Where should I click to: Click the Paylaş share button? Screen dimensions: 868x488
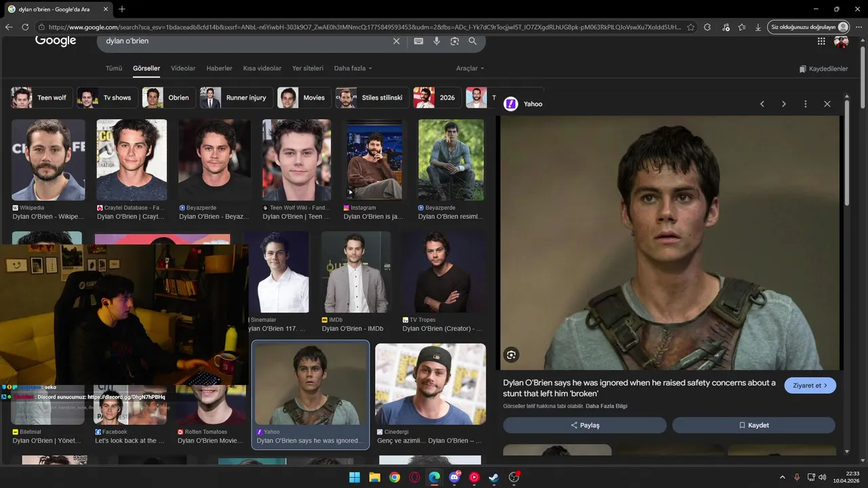pos(585,425)
